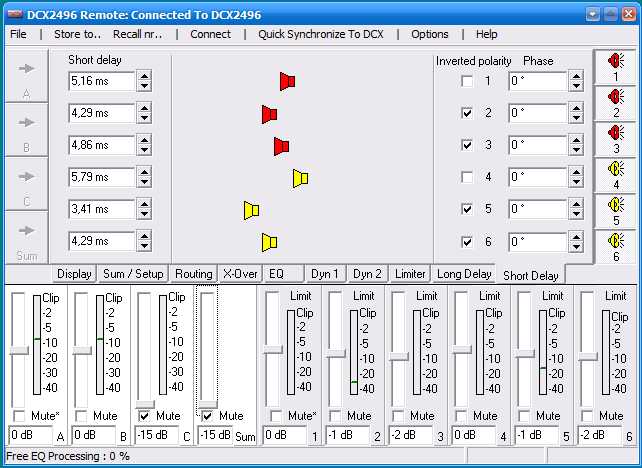Click red speaker graphic for 5,16 ms delay
The height and width of the screenshot is (468, 642).
pos(287,81)
